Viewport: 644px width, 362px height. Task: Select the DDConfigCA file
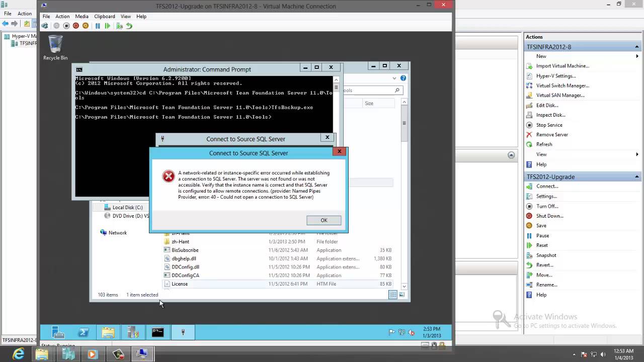185,276
